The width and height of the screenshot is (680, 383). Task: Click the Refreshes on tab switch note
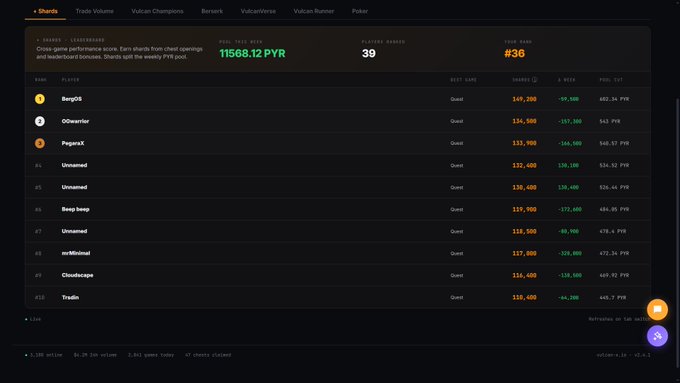tap(619, 319)
